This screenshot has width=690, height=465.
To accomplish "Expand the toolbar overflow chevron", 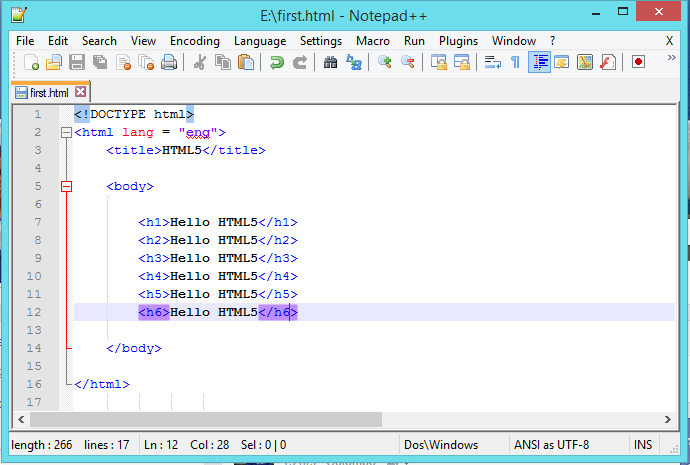I will tap(671, 58).
